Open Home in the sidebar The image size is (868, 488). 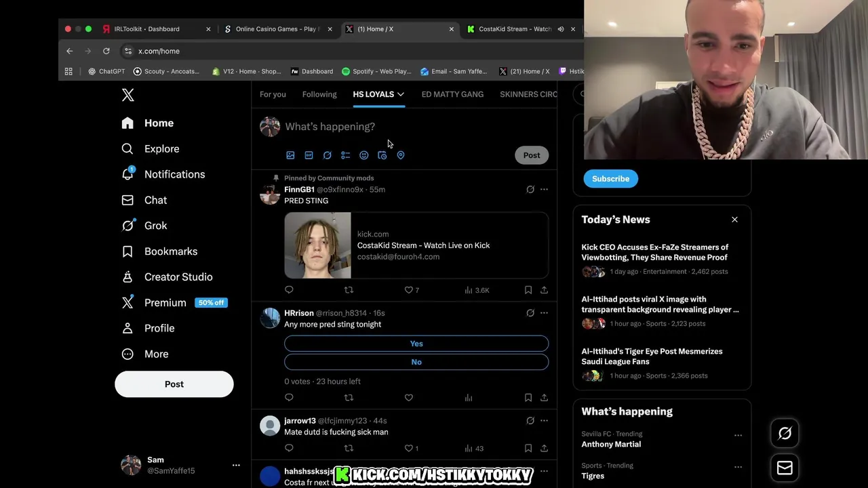coord(148,123)
